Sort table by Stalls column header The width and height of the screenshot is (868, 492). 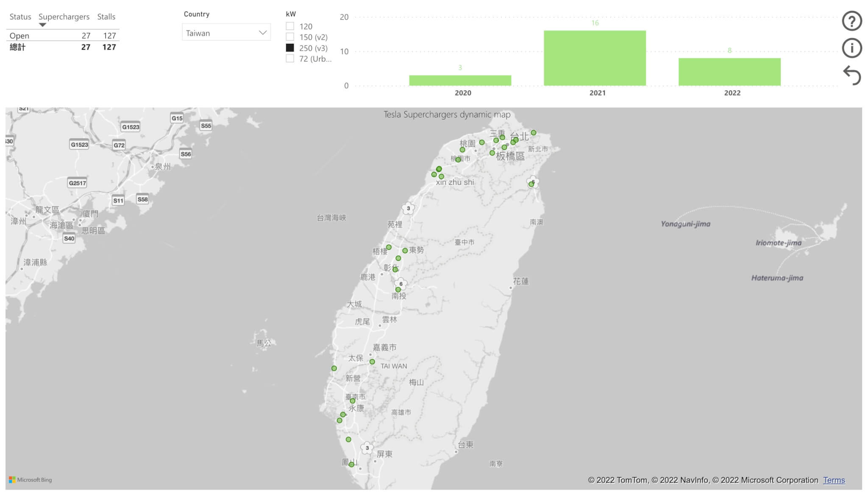coord(106,17)
